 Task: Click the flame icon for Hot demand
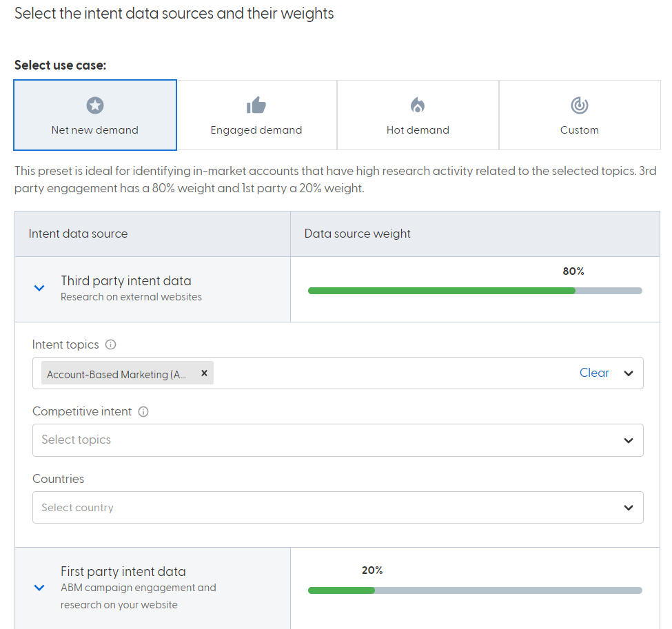[x=417, y=105]
